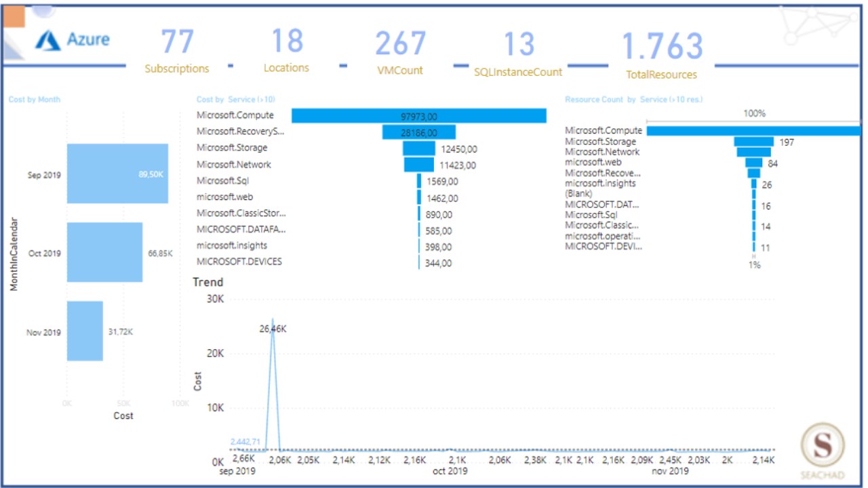Select the Sep 2019 cost bar
The image size is (868, 488).
tap(117, 174)
